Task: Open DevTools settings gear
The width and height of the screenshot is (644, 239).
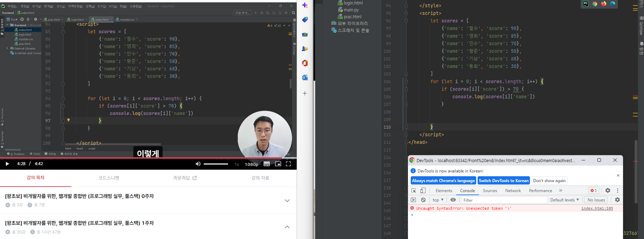Action: pyautogui.click(x=608, y=190)
